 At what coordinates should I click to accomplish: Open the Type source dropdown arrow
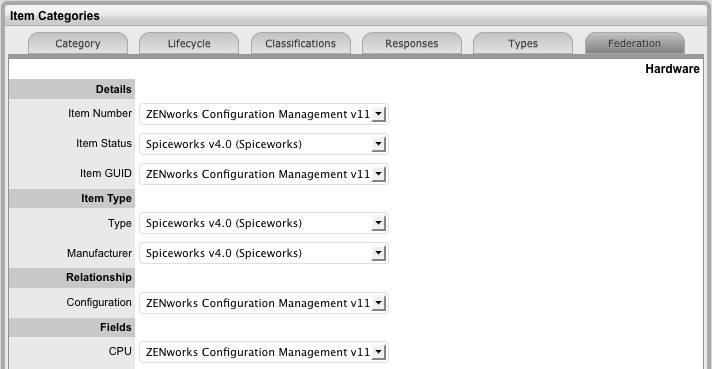pos(378,223)
